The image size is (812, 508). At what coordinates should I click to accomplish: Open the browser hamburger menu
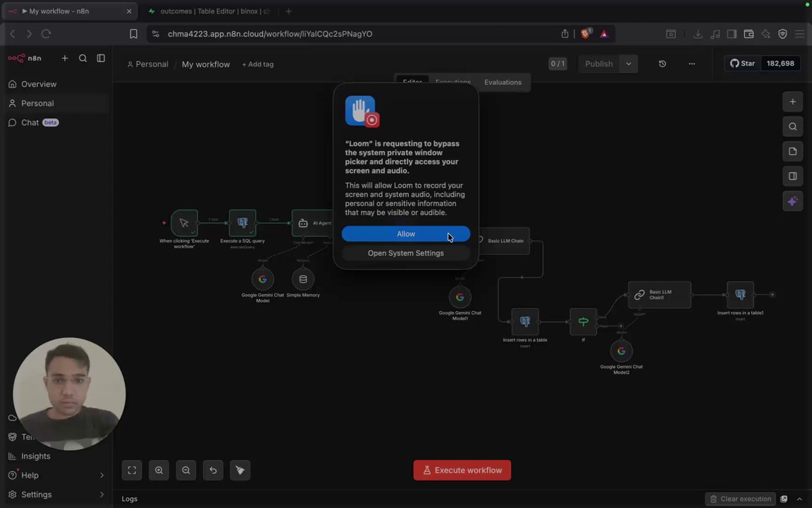(x=799, y=34)
